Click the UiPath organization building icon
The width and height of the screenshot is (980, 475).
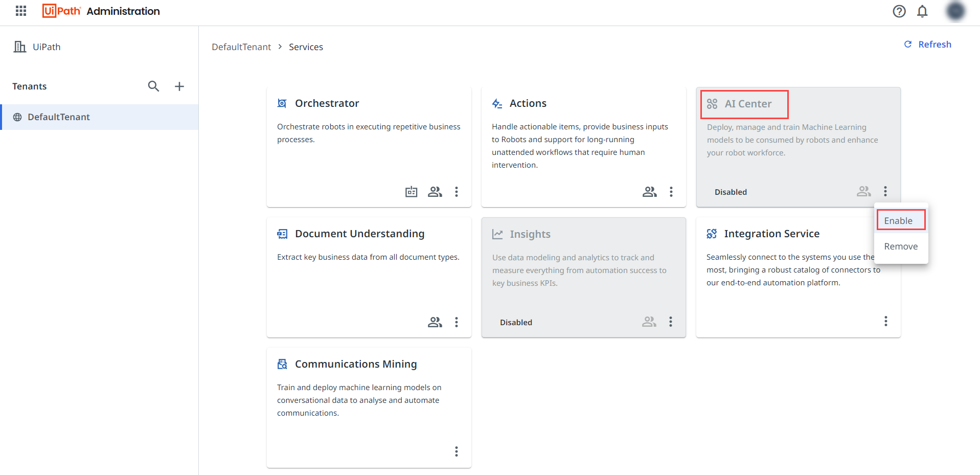(x=20, y=47)
